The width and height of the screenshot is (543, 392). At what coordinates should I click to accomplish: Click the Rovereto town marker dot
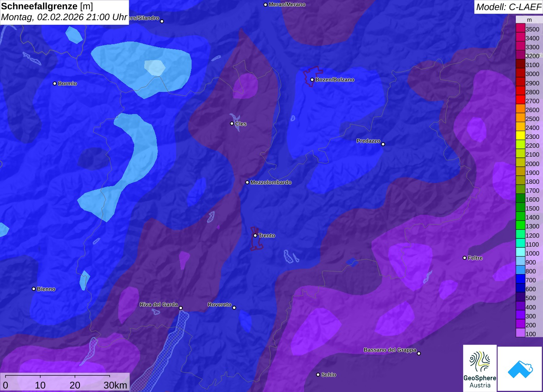click(234, 308)
